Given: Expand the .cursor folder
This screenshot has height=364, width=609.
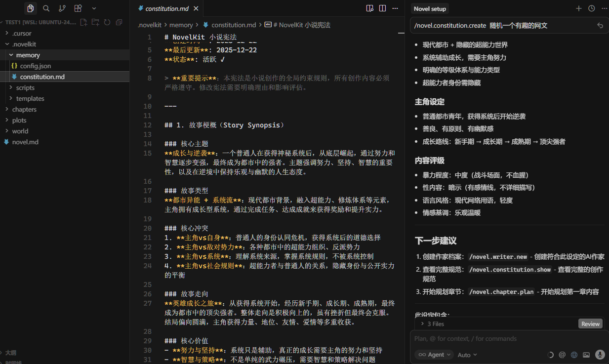Looking at the screenshot, I should tap(65, 34).
